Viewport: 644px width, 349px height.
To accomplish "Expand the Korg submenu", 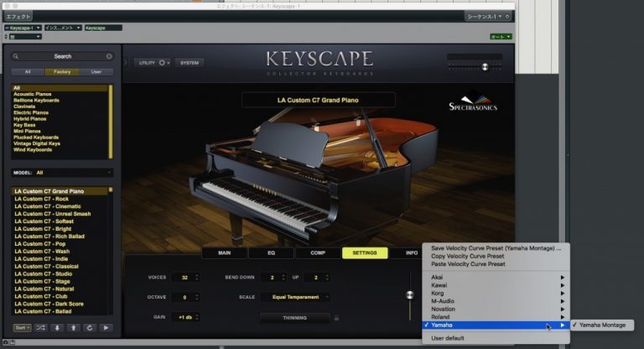I will point(496,293).
